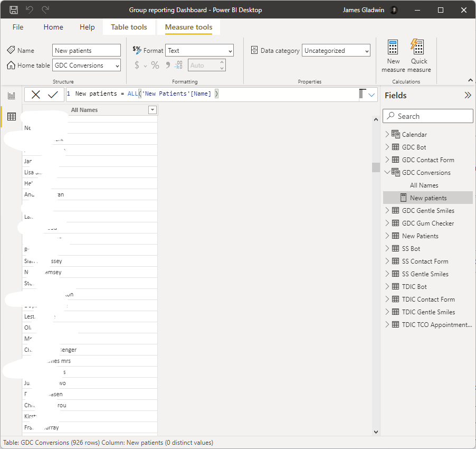Viewport: 476px width, 449px height.
Task: Select GDC Gentle Smiles table
Action: click(428, 211)
